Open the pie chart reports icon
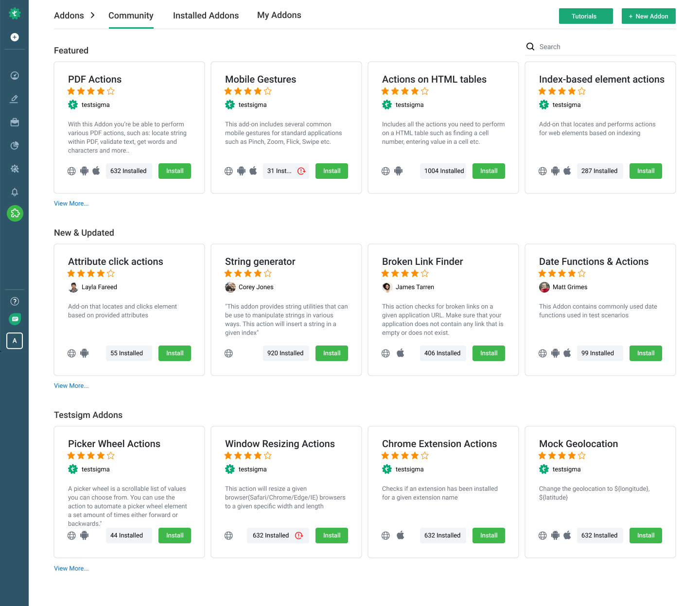 tap(15, 145)
